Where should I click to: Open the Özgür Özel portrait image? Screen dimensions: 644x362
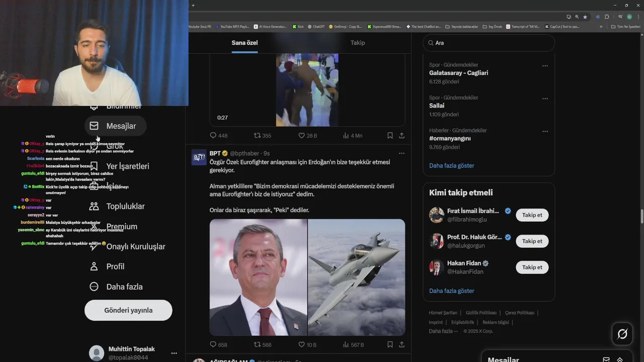pos(258,277)
